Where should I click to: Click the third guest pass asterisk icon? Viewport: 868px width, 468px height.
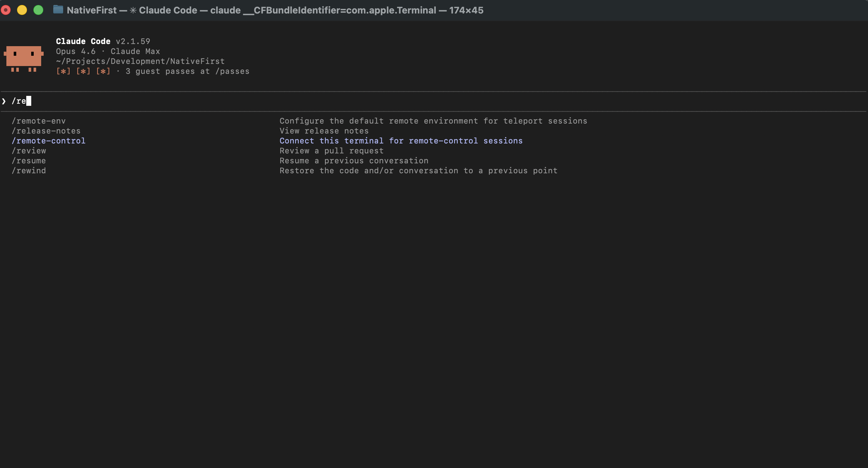click(103, 71)
